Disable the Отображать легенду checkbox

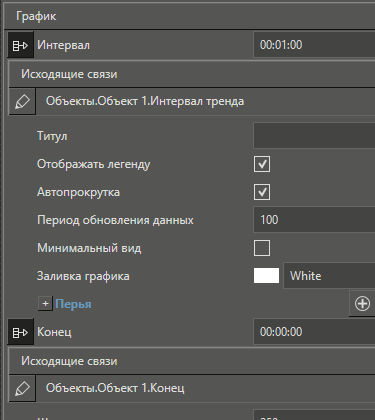click(x=262, y=164)
